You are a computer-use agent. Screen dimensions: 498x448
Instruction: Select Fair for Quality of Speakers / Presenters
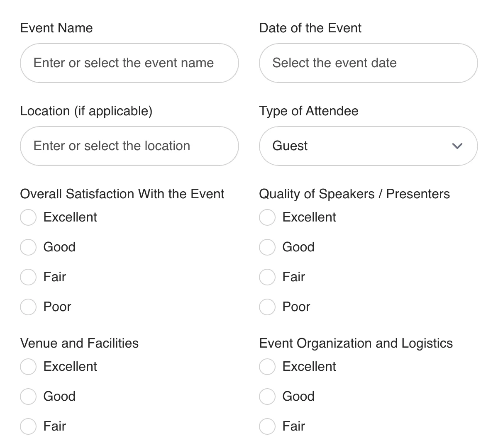267,277
